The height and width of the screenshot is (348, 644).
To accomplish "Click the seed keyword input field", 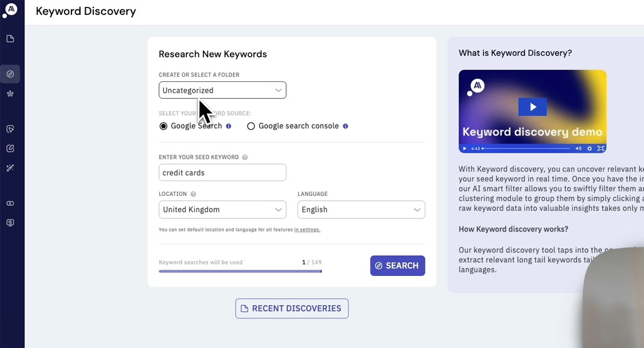I will pos(222,172).
